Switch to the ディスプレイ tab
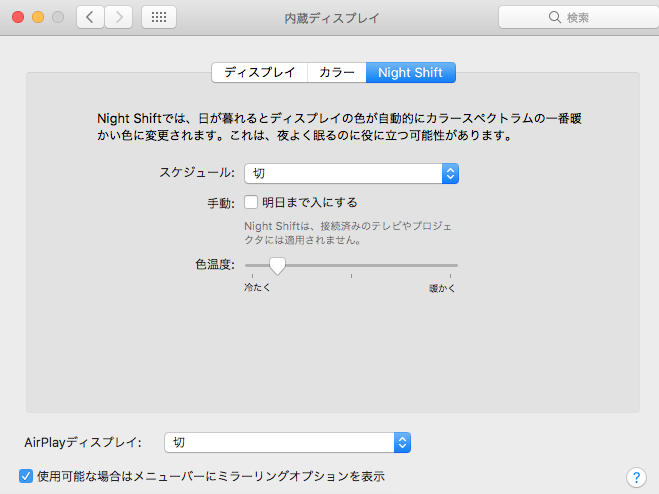Image resolution: width=659 pixels, height=494 pixels. click(259, 72)
